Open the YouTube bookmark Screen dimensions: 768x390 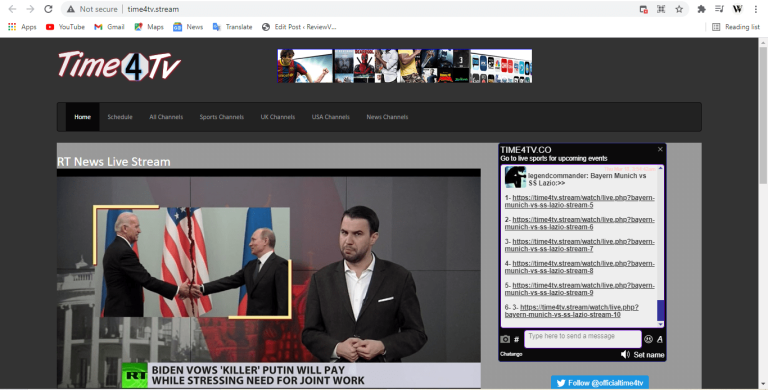tap(65, 27)
